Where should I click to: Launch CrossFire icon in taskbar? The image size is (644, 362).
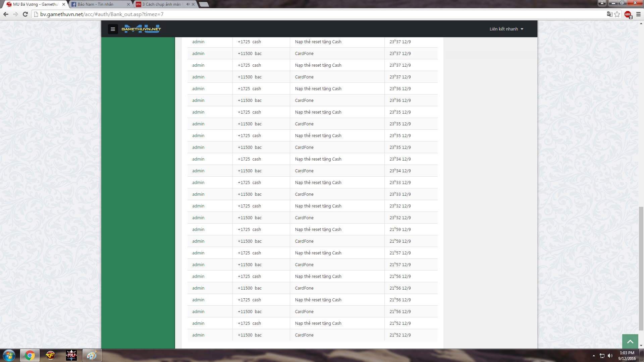(50, 355)
